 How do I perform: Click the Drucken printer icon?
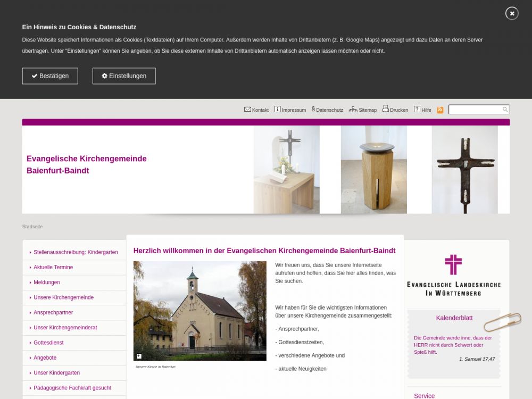pos(386,109)
